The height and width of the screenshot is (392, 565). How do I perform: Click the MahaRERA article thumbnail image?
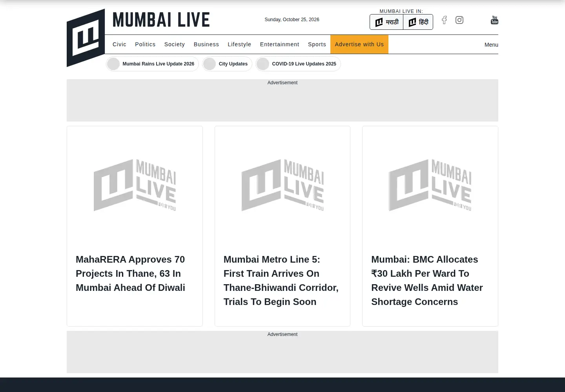pyautogui.click(x=135, y=185)
